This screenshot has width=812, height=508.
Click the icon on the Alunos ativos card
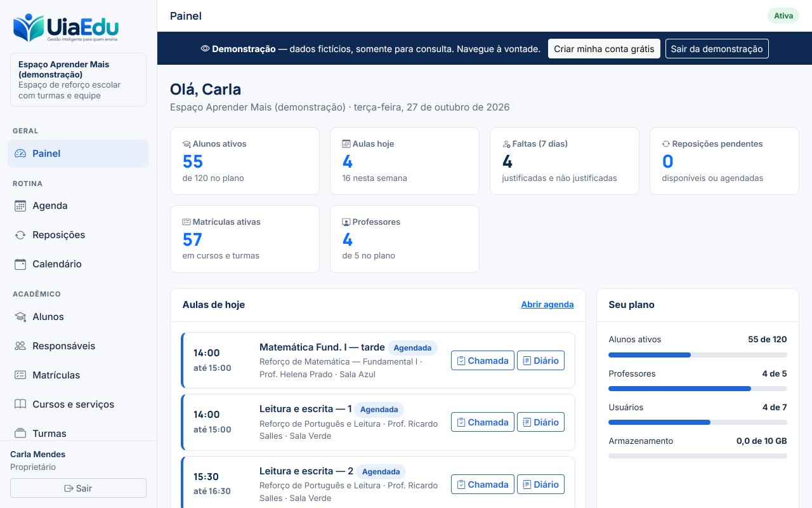pyautogui.click(x=187, y=144)
